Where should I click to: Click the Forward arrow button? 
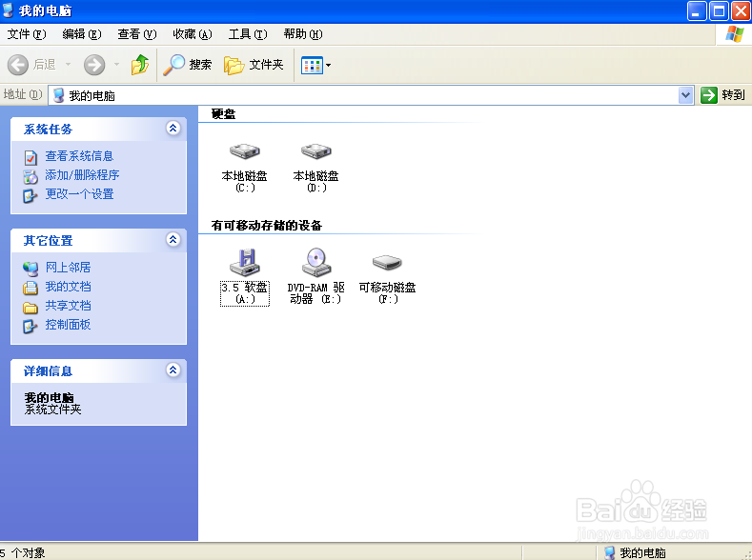tap(94, 65)
